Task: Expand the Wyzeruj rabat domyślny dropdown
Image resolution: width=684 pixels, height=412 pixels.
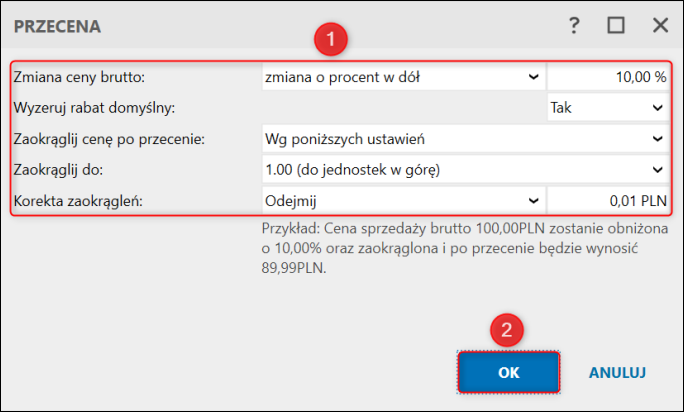Action: tap(607, 107)
